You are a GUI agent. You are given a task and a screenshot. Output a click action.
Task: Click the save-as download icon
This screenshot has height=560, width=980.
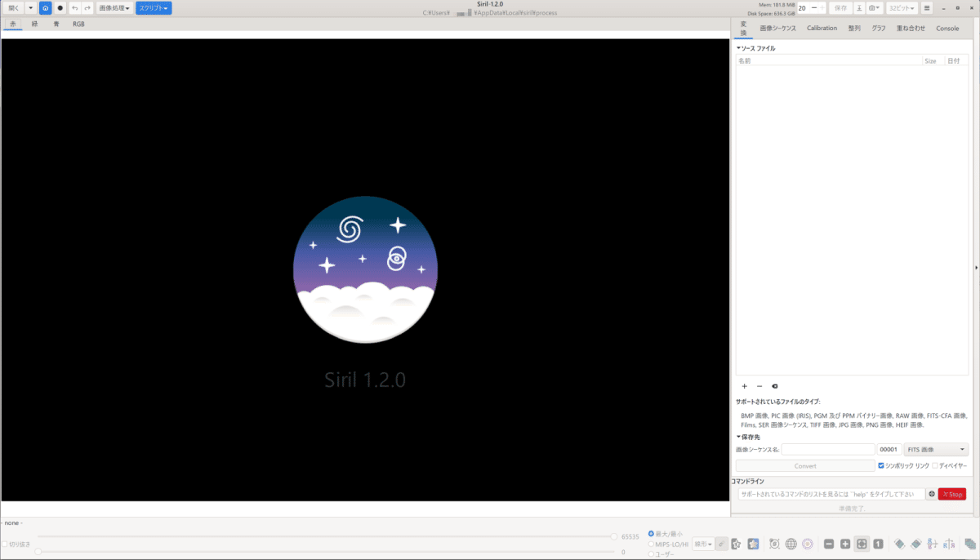[x=859, y=7]
